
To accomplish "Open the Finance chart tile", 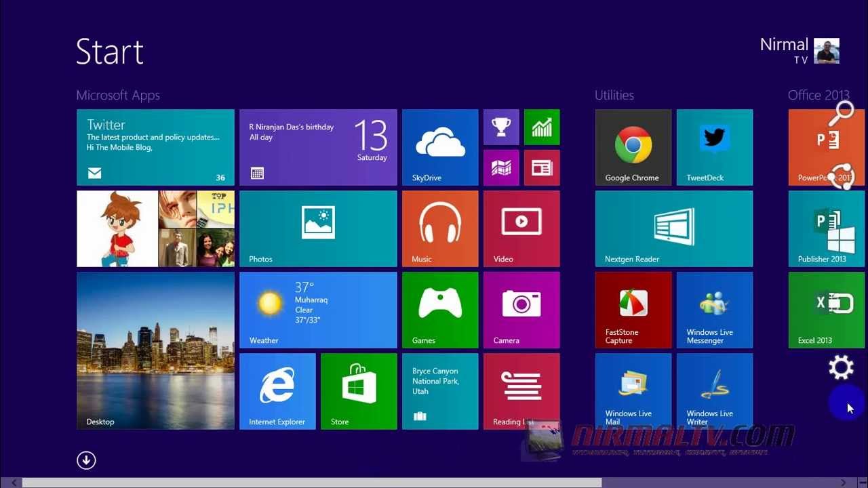I will click(x=542, y=127).
